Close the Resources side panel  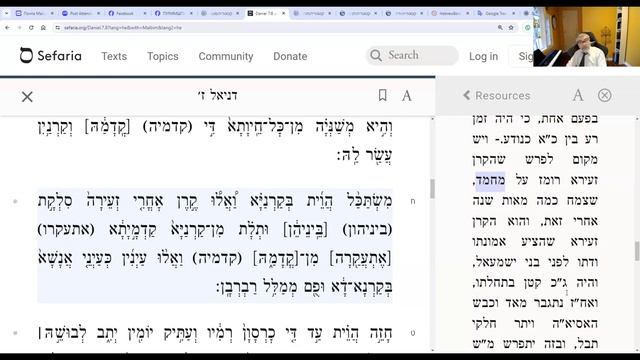pyautogui.click(x=604, y=96)
